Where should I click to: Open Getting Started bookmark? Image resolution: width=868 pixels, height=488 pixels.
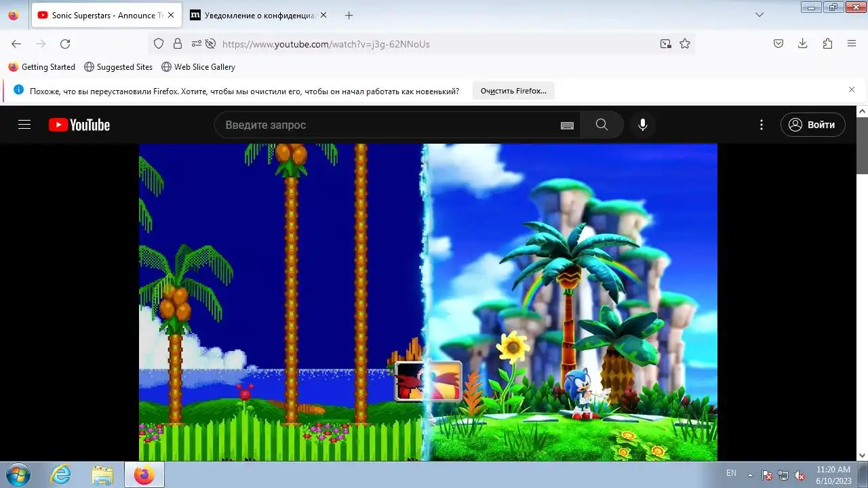(42, 67)
